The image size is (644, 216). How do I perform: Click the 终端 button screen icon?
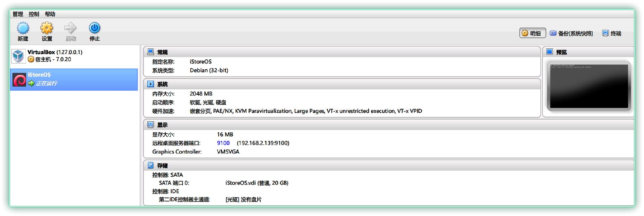[x=605, y=33]
